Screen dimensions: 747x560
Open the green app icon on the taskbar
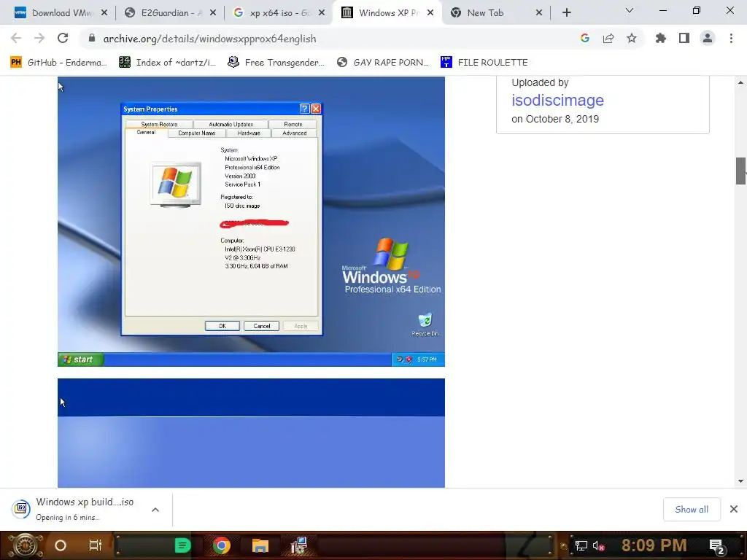pos(182,545)
